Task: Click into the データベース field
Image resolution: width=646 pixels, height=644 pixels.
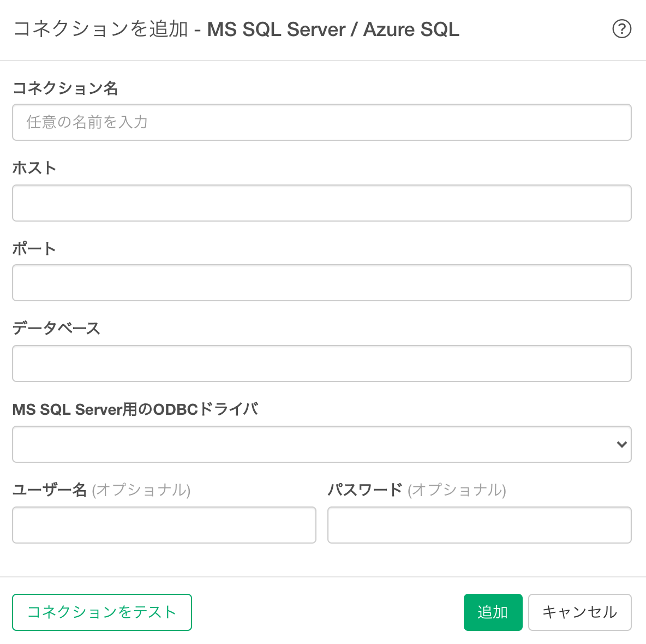Action: pyautogui.click(x=322, y=363)
